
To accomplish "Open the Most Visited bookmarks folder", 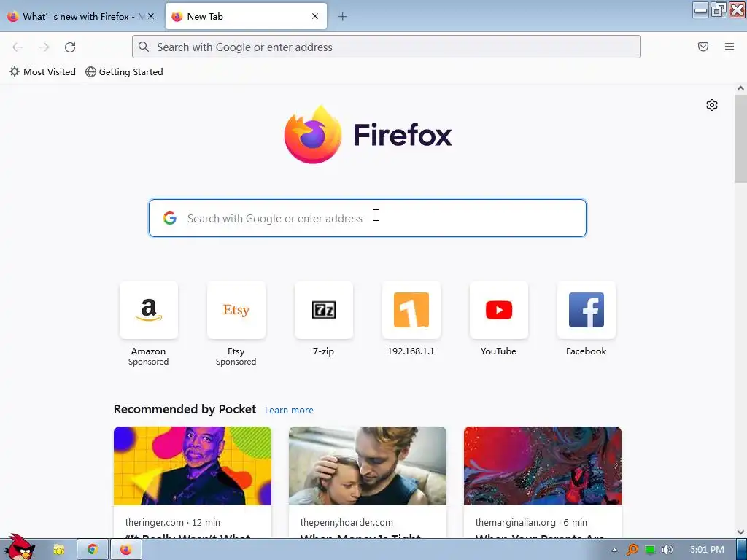I will (42, 72).
